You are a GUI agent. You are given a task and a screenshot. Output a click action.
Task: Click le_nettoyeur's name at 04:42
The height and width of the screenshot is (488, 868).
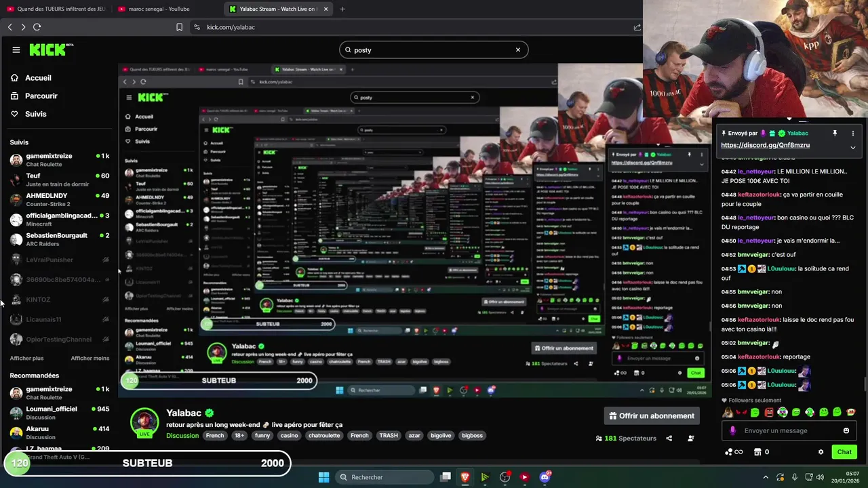click(755, 171)
